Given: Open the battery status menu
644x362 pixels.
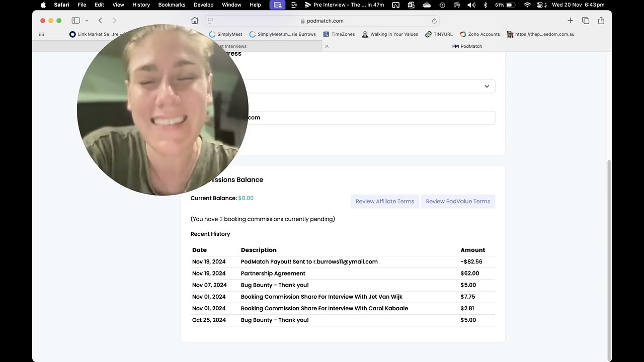Looking at the screenshot, I should 505,5.
